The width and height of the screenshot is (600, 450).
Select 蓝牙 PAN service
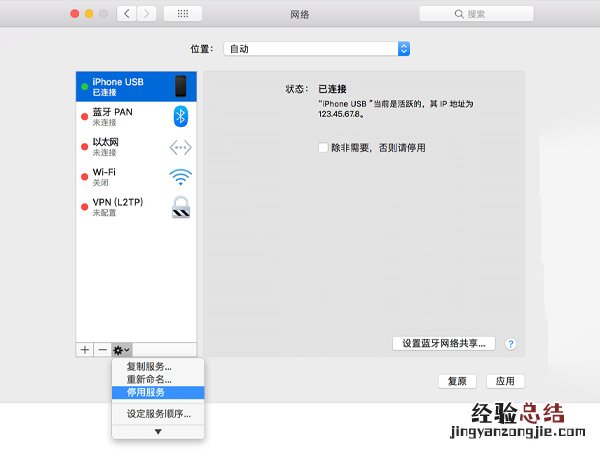(x=136, y=117)
